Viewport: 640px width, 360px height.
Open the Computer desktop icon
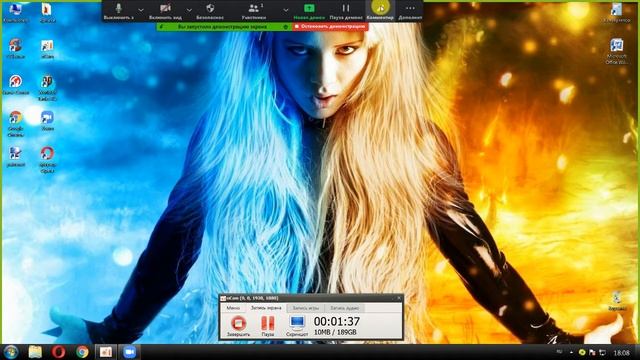[x=16, y=12]
